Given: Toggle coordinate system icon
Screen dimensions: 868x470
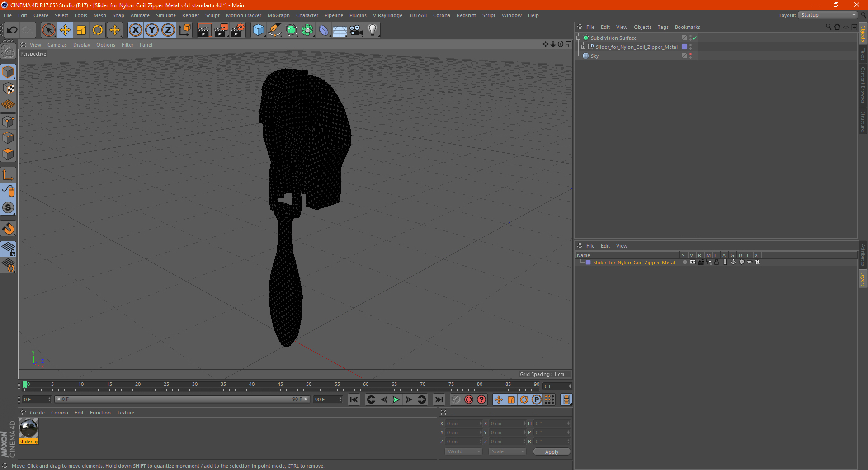Looking at the screenshot, I should pos(184,30).
